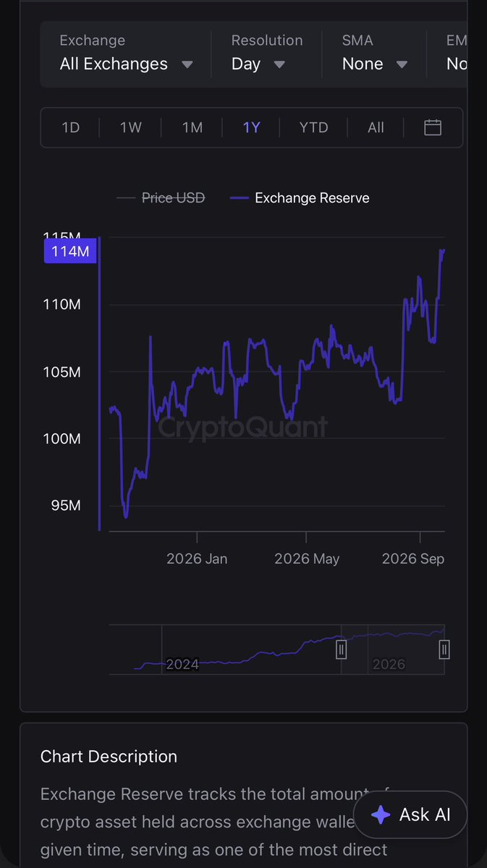Select the YTD time range tab
The image size is (487, 868).
point(313,128)
